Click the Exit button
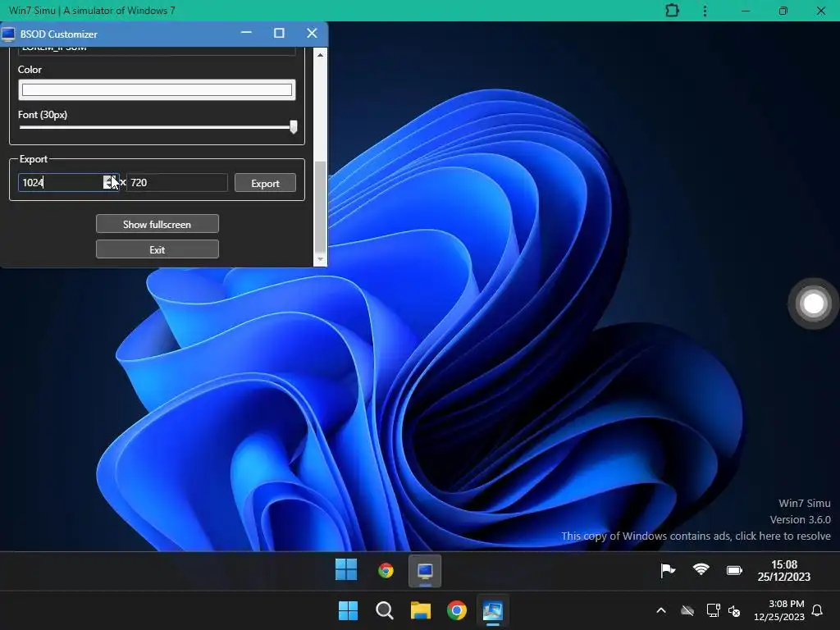 click(x=157, y=249)
